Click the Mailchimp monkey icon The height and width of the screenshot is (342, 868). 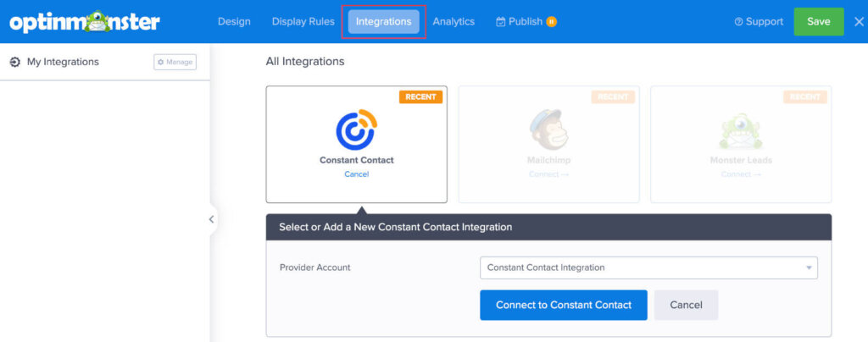click(x=548, y=130)
